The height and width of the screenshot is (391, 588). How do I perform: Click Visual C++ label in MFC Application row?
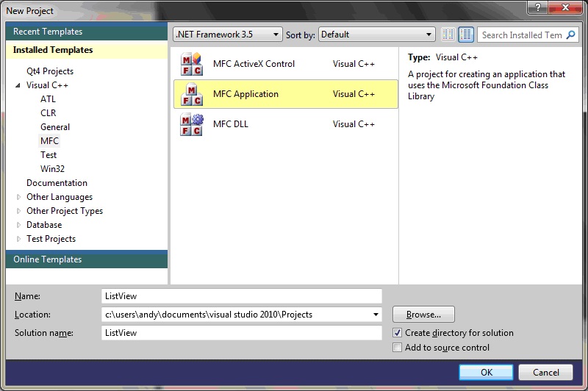354,94
